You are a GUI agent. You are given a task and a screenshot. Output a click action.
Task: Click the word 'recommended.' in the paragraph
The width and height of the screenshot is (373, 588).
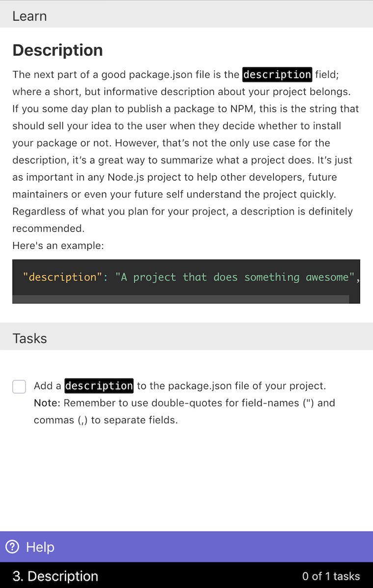(48, 228)
